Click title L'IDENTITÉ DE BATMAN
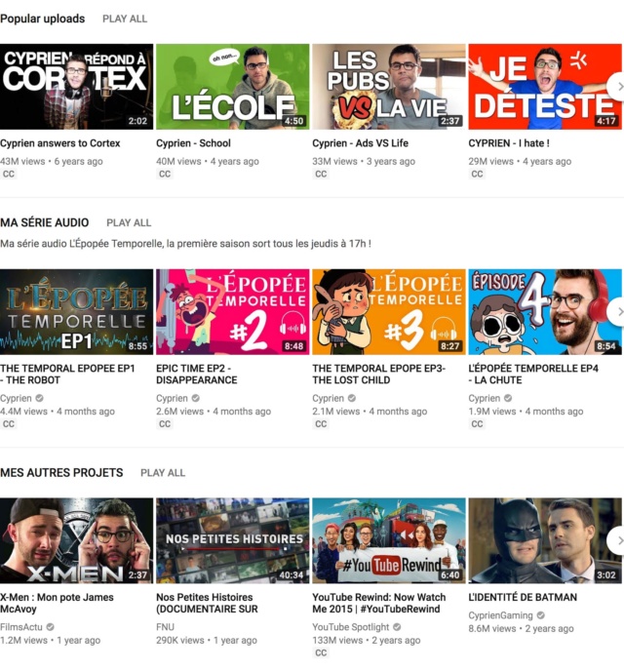This screenshot has width=624, height=672. (x=523, y=597)
